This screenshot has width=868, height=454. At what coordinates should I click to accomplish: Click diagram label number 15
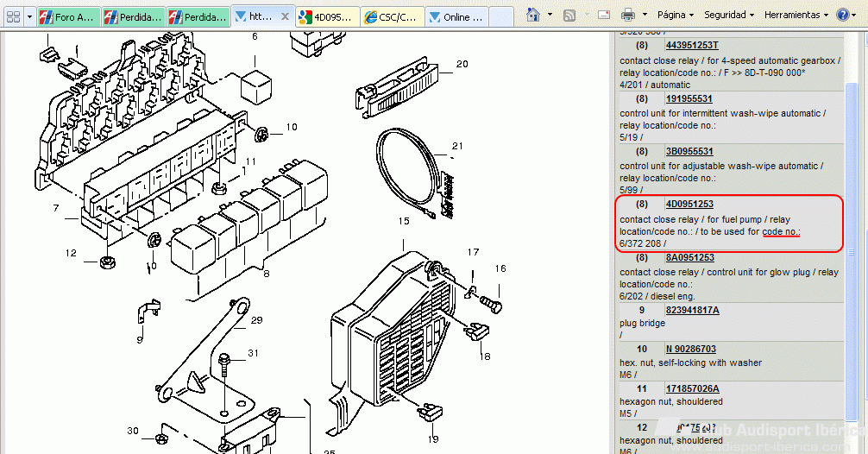pyautogui.click(x=404, y=222)
